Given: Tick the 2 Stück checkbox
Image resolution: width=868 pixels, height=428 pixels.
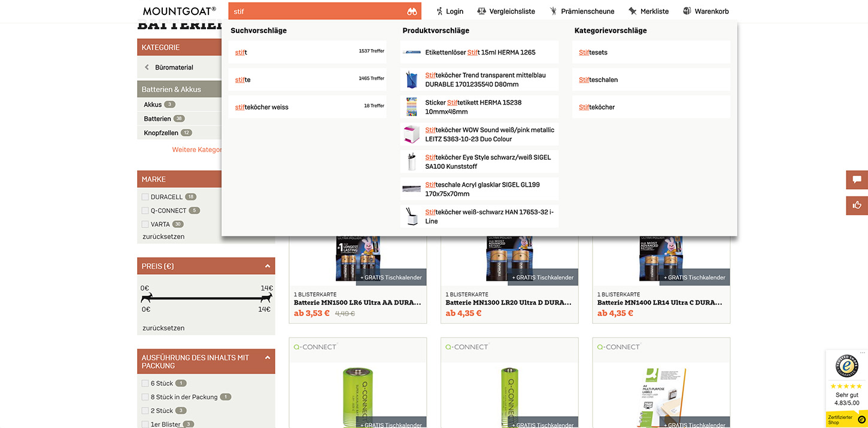Looking at the screenshot, I should (145, 411).
